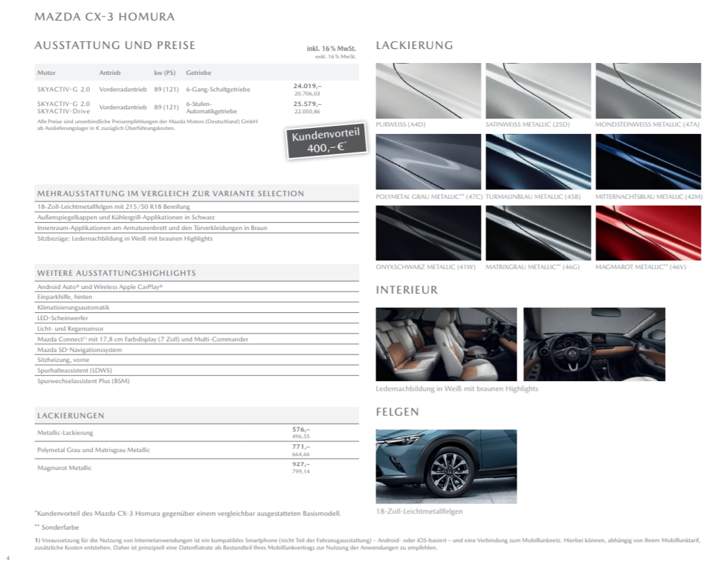Image resolution: width=728 pixels, height=564 pixels.
Task: Click the AUSSTATTUNG UND PREISE heading
Action: (115, 45)
